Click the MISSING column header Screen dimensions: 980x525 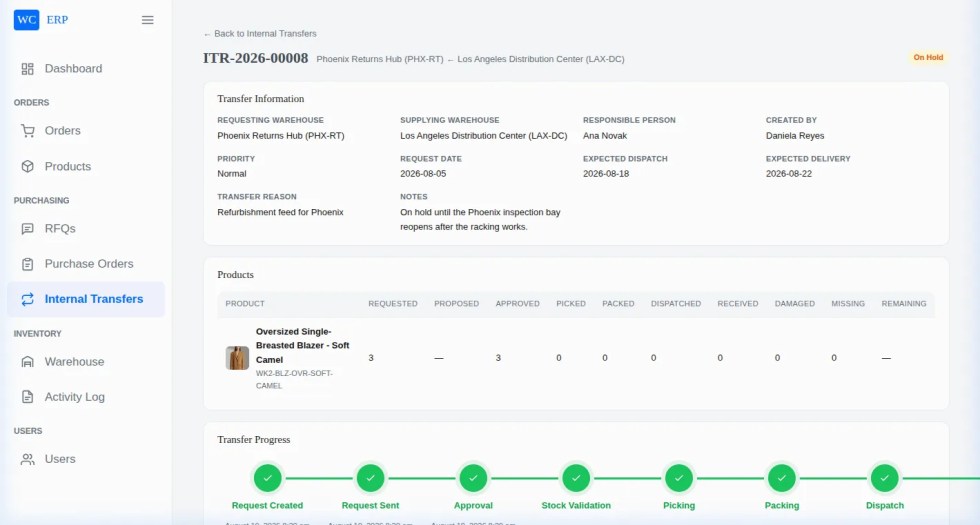click(848, 304)
